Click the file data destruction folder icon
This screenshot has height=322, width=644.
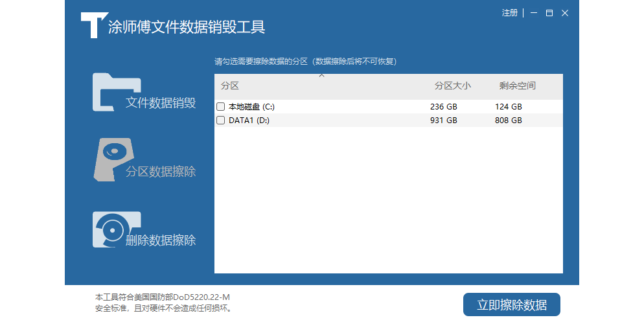116,92
